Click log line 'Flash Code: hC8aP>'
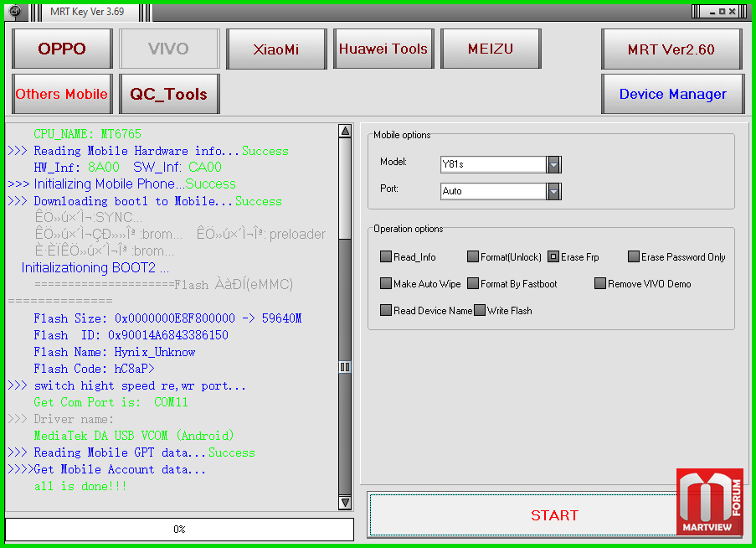This screenshot has width=756, height=548. click(94, 369)
